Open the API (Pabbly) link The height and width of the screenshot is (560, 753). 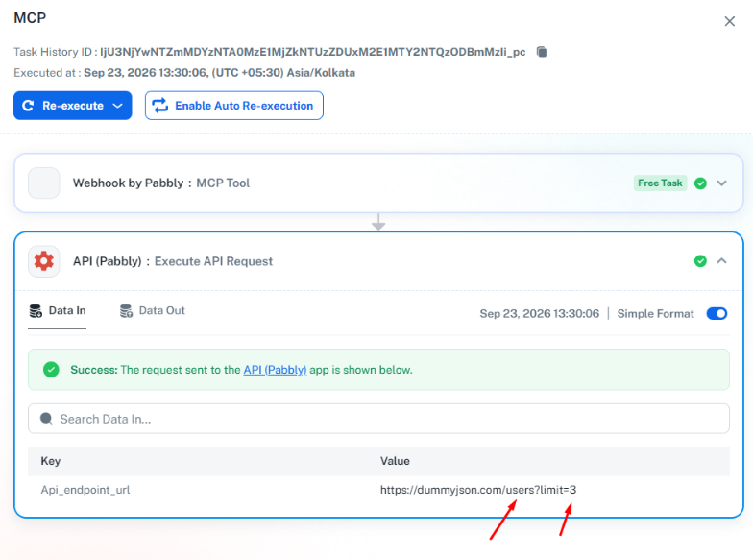point(275,370)
